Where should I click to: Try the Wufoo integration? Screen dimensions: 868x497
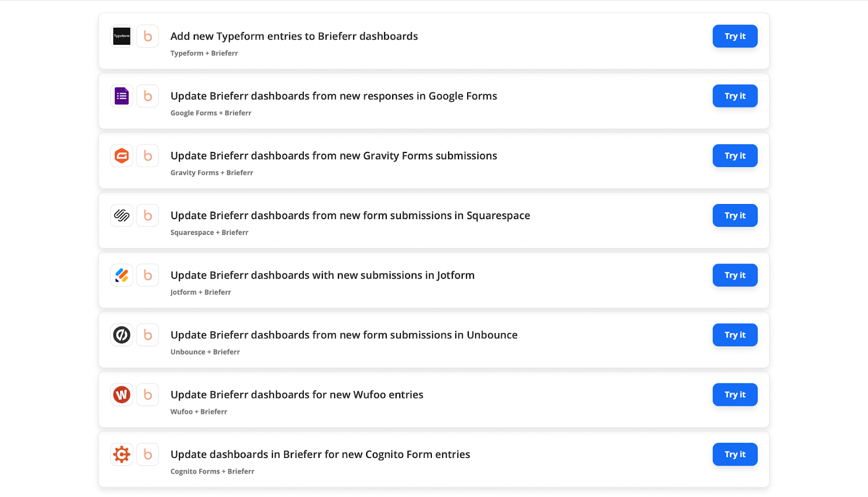pos(735,394)
